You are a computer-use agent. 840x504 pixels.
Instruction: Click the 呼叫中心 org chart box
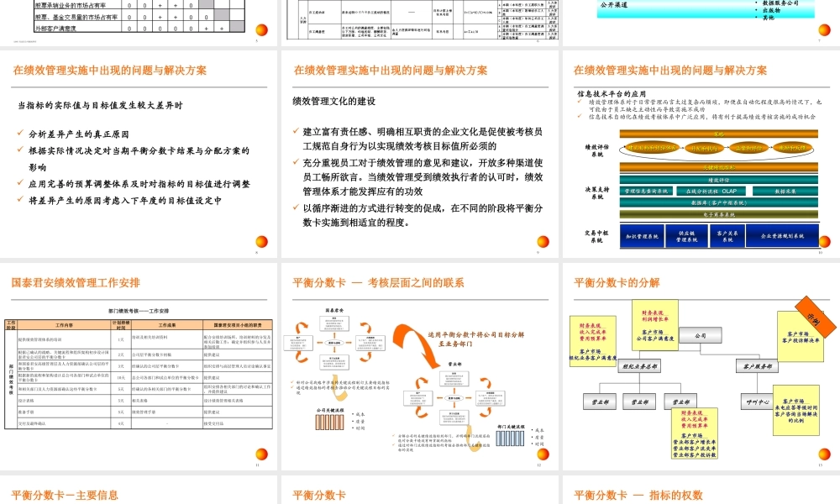point(757,402)
